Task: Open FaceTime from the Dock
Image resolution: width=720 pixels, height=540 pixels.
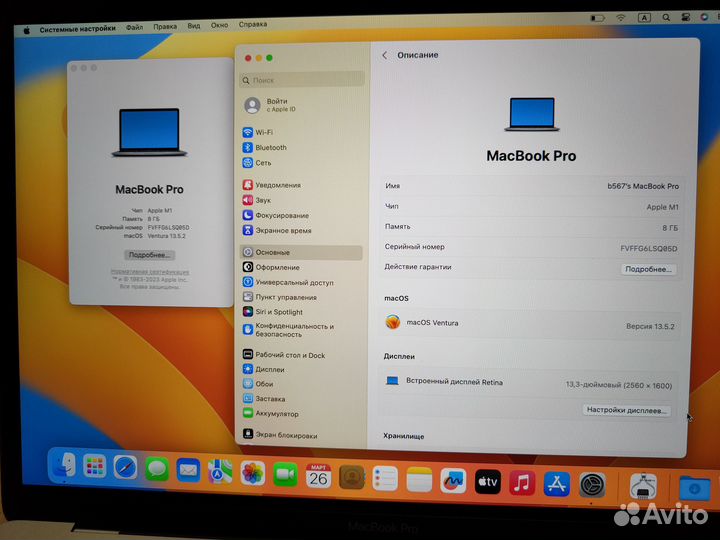Action: tap(285, 474)
